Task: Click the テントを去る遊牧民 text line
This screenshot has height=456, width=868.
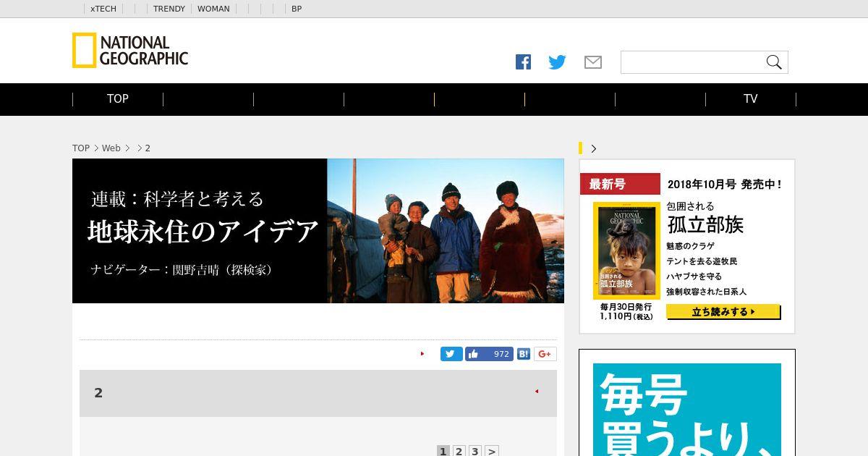Action: (702, 261)
